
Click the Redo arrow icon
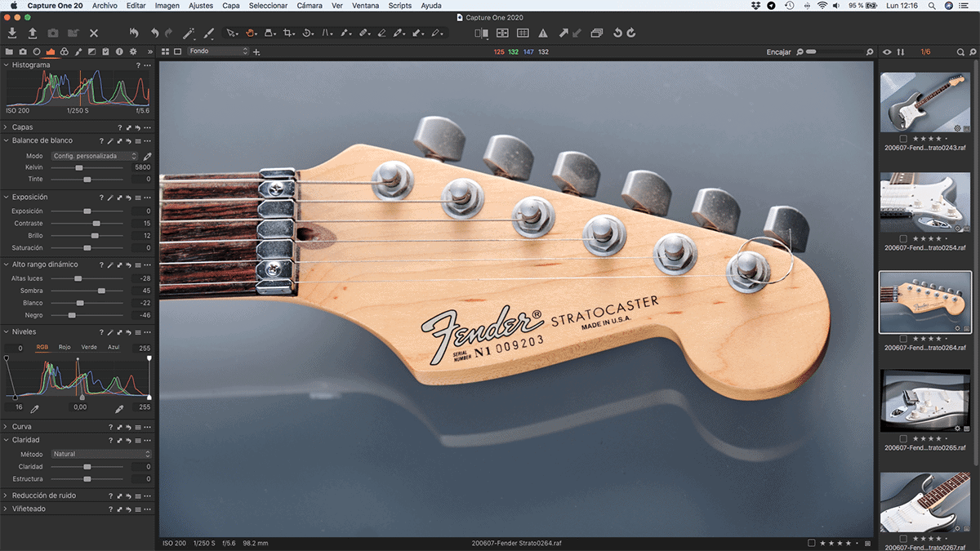[169, 33]
